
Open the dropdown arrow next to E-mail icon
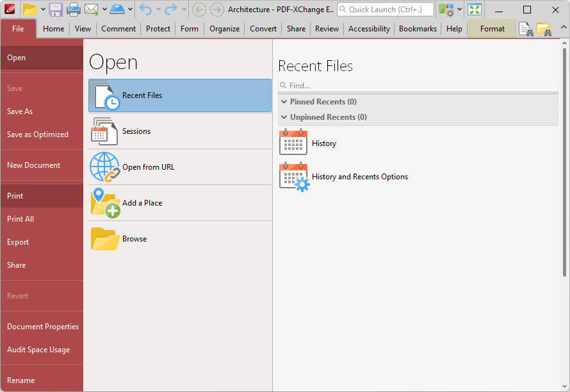coord(104,10)
